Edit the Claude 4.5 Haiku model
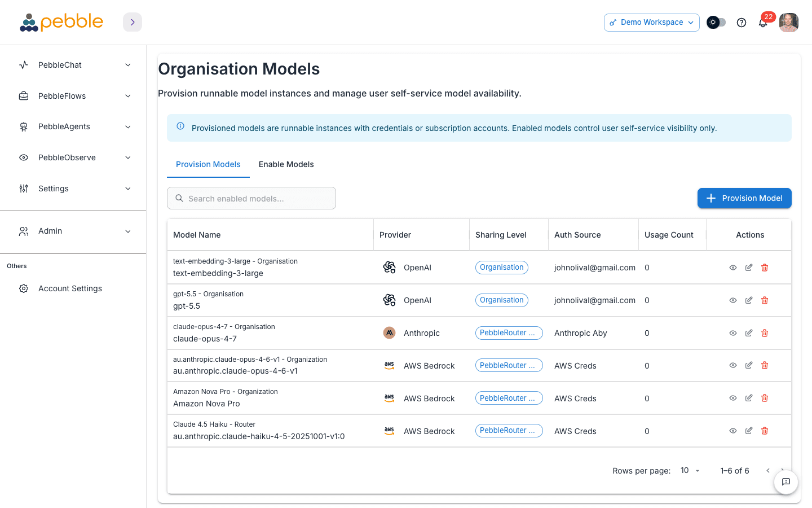Image resolution: width=812 pixels, height=508 pixels. [749, 431]
